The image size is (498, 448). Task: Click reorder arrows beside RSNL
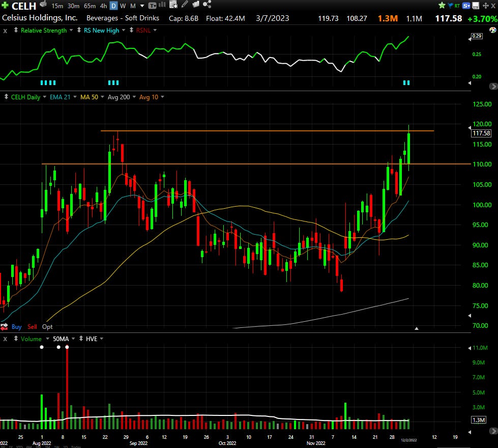coord(131,30)
